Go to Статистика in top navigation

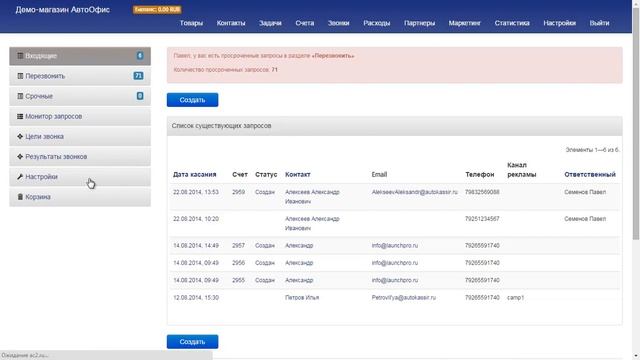(512, 23)
